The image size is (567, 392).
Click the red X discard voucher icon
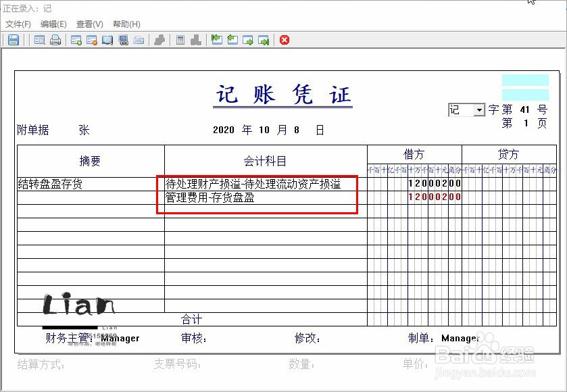[284, 39]
